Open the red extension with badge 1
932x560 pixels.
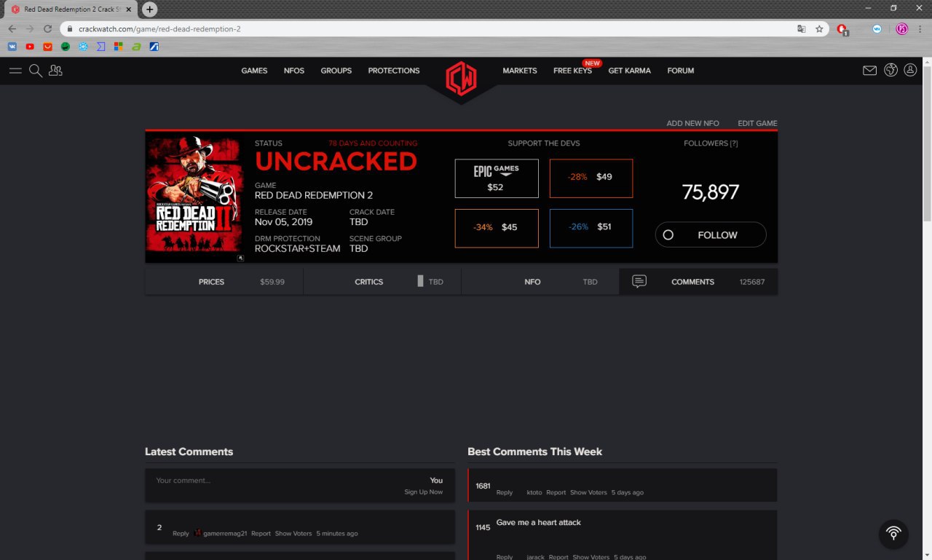(x=842, y=29)
